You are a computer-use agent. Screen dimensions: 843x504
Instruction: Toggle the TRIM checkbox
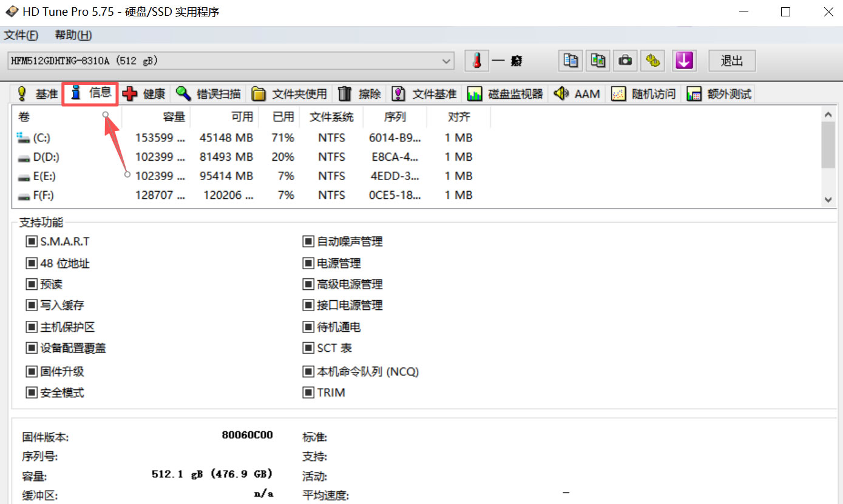click(308, 392)
